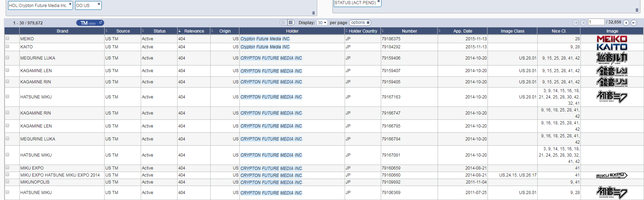Sort results by Relevance column
The image size is (644, 200).
(x=194, y=31)
